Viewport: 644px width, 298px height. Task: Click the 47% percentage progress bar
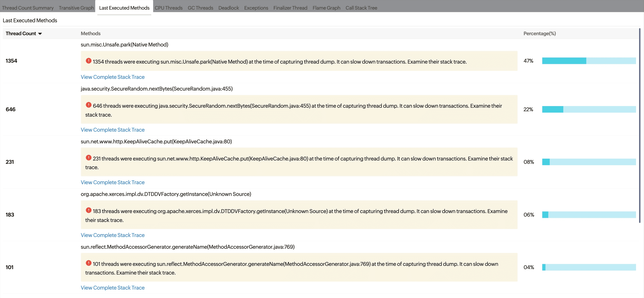[589, 61]
